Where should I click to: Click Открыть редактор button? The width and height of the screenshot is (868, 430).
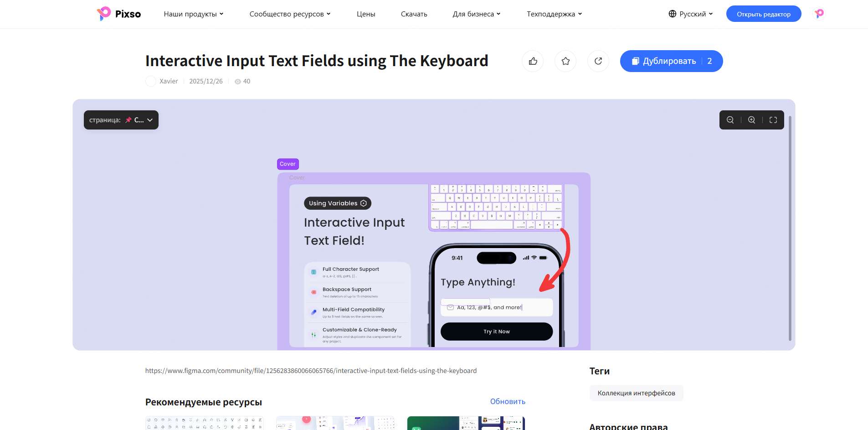point(764,14)
